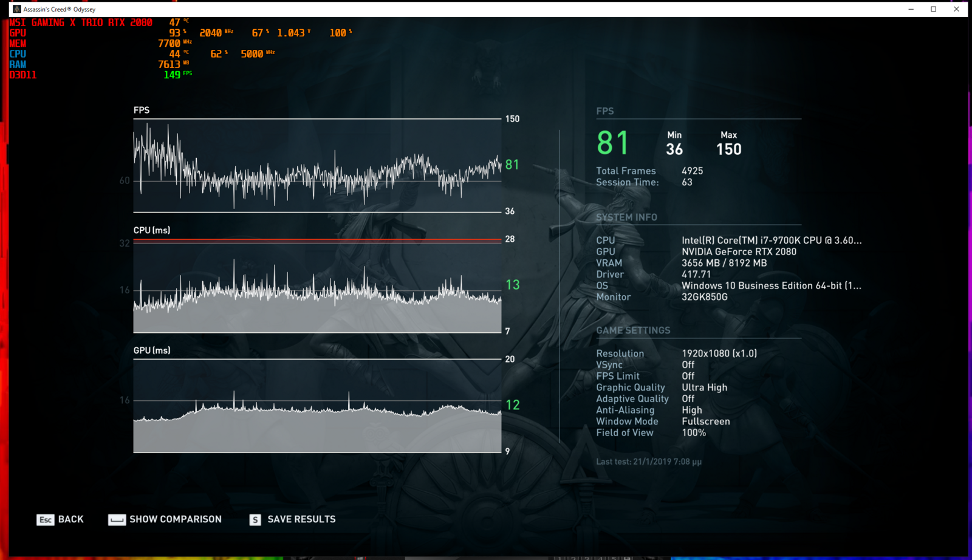Click Window Mode Fullscreen value
Viewport: 972px width, 560px height.
pos(706,422)
